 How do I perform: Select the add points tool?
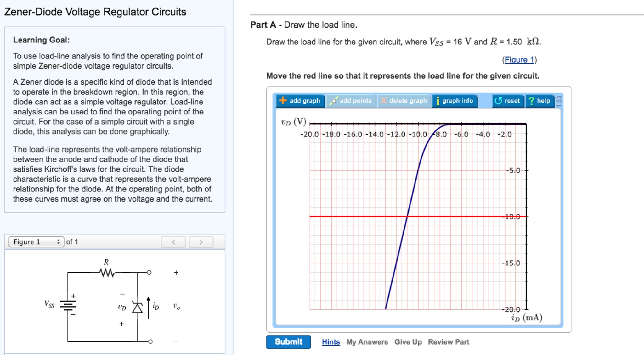point(352,101)
